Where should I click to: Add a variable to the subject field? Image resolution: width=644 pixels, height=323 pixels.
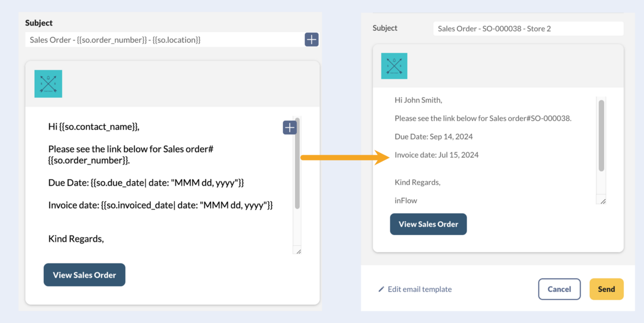311,40
